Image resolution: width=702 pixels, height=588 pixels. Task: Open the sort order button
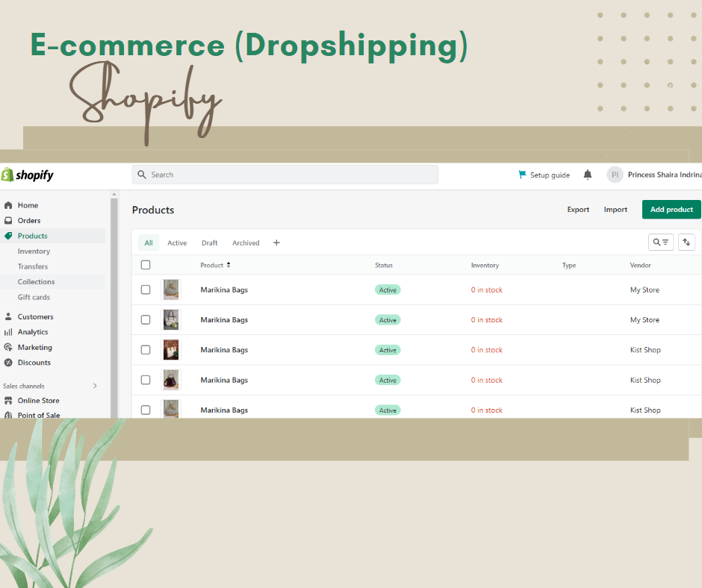point(686,242)
